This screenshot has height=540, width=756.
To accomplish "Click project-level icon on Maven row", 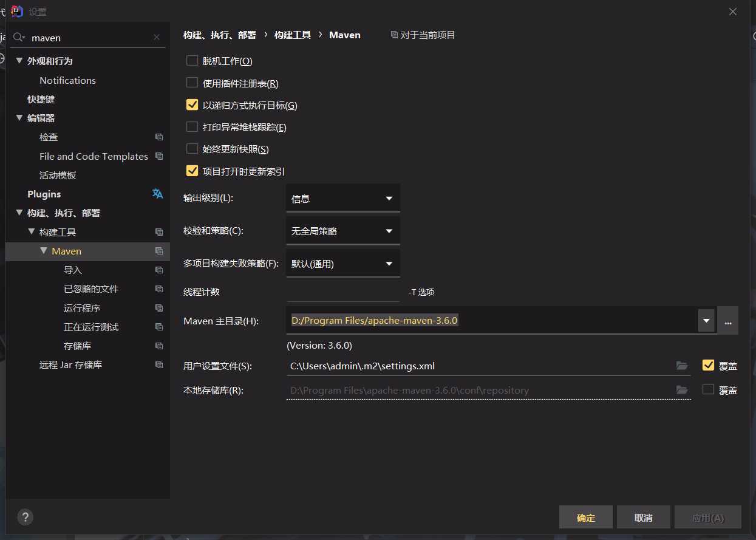I will point(159,251).
